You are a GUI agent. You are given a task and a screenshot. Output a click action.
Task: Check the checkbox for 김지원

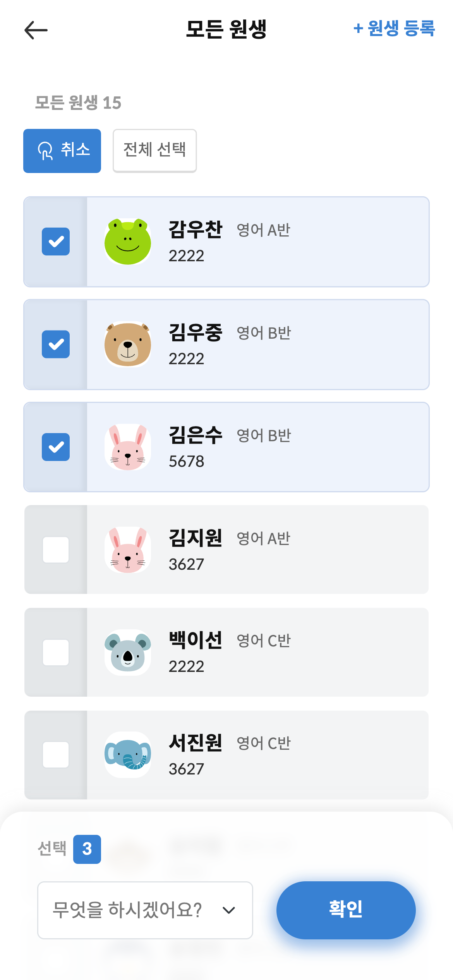coord(56,550)
